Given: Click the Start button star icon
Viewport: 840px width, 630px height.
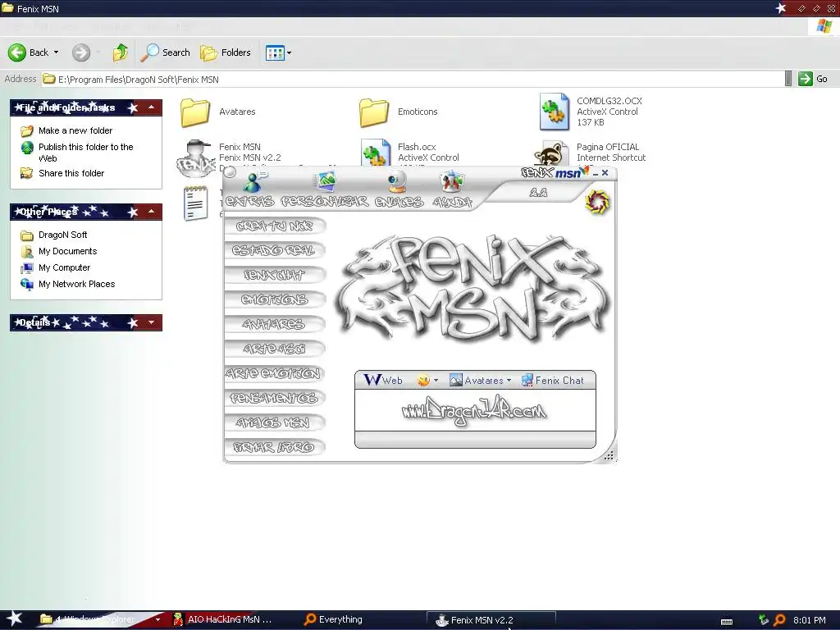Looking at the screenshot, I should click(14, 619).
